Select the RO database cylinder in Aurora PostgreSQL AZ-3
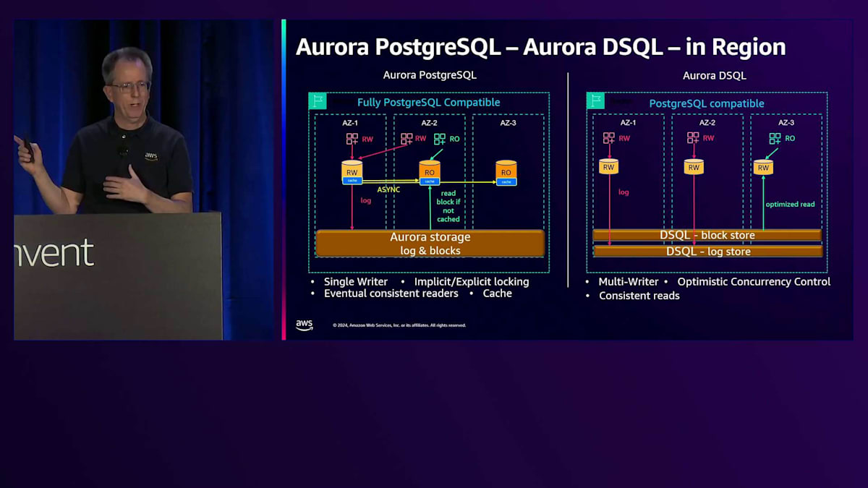This screenshot has height=488, width=868. click(506, 172)
